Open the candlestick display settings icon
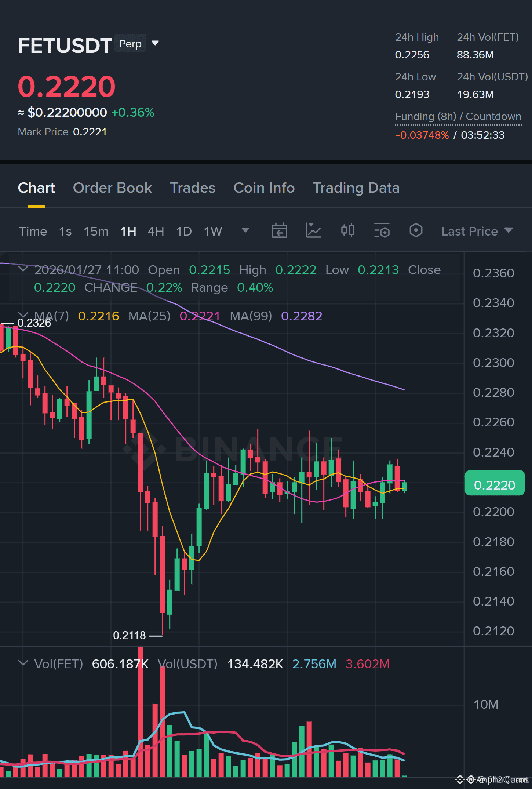 pos(347,230)
